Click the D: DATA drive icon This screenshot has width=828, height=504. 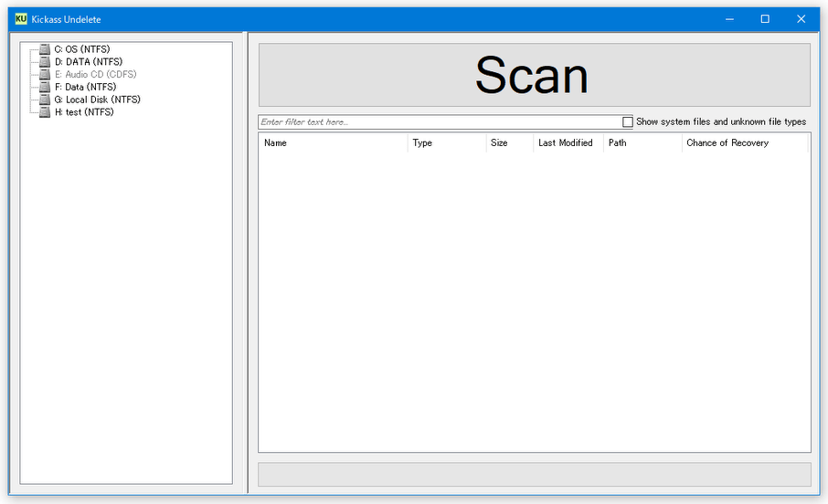coord(45,62)
